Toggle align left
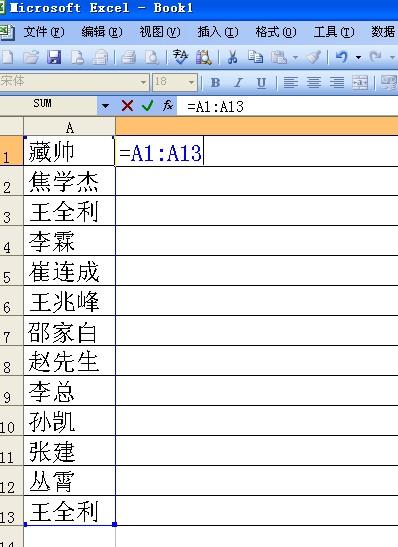 291,83
